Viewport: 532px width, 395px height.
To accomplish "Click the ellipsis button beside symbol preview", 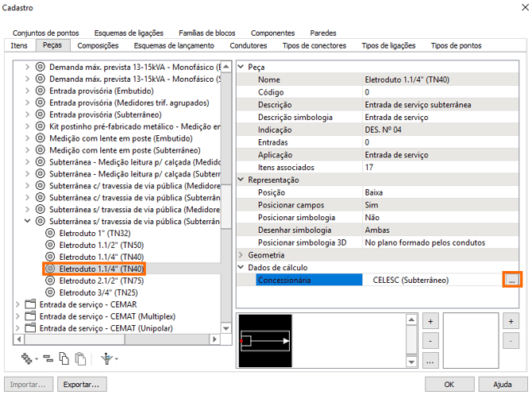I will pos(430,361).
